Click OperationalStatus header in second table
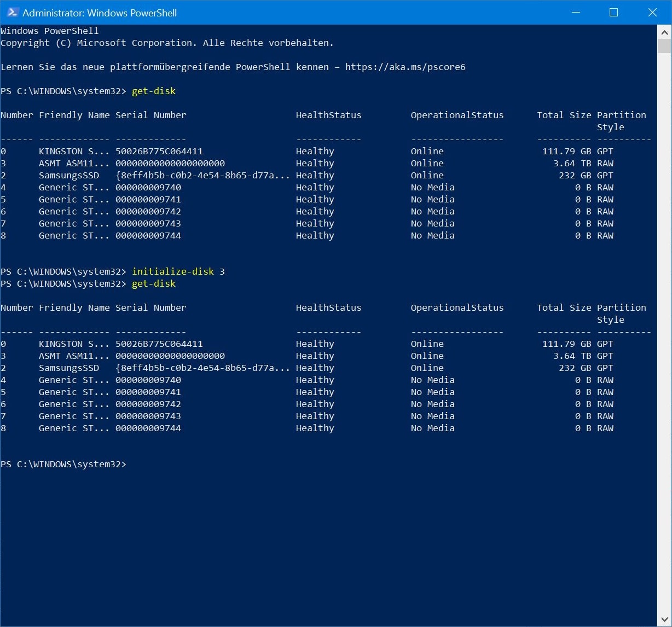The height and width of the screenshot is (627, 672). click(457, 307)
